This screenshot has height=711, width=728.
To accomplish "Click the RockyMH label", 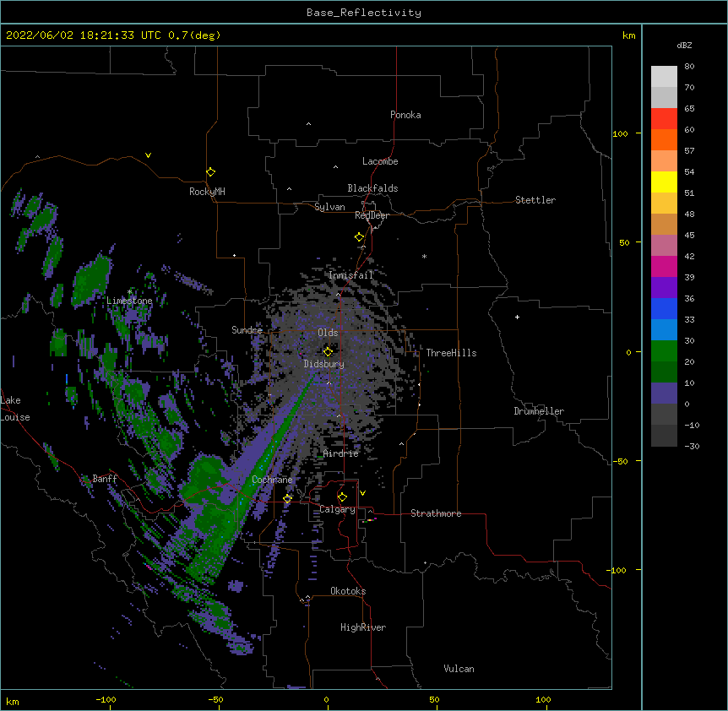I will point(207,192).
